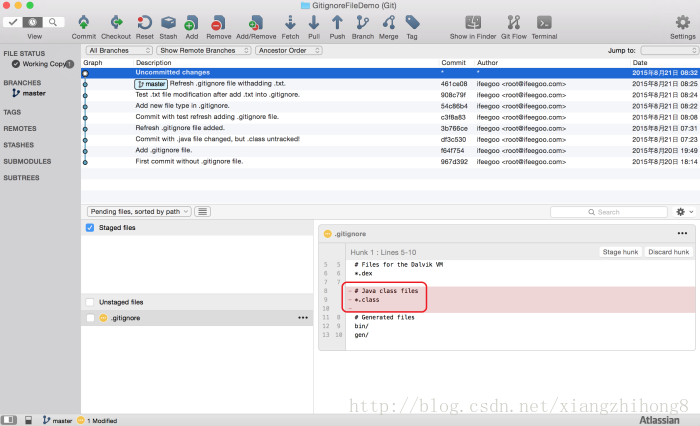Click the Add/Remove toolbar icon
700x426 pixels.
[x=256, y=22]
